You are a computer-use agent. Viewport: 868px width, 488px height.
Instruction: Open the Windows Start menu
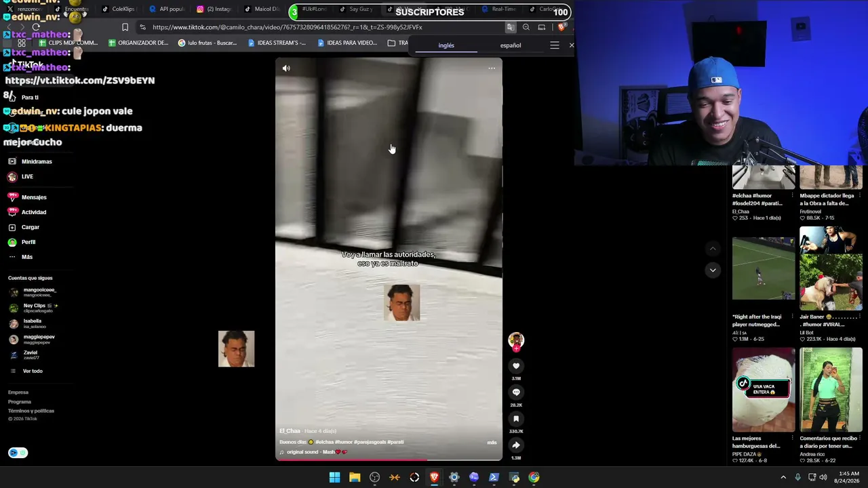pos(334,477)
